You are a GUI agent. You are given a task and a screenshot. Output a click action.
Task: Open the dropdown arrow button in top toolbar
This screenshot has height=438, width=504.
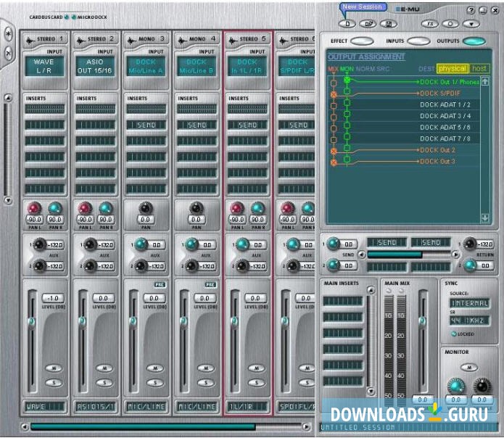[x=471, y=24]
